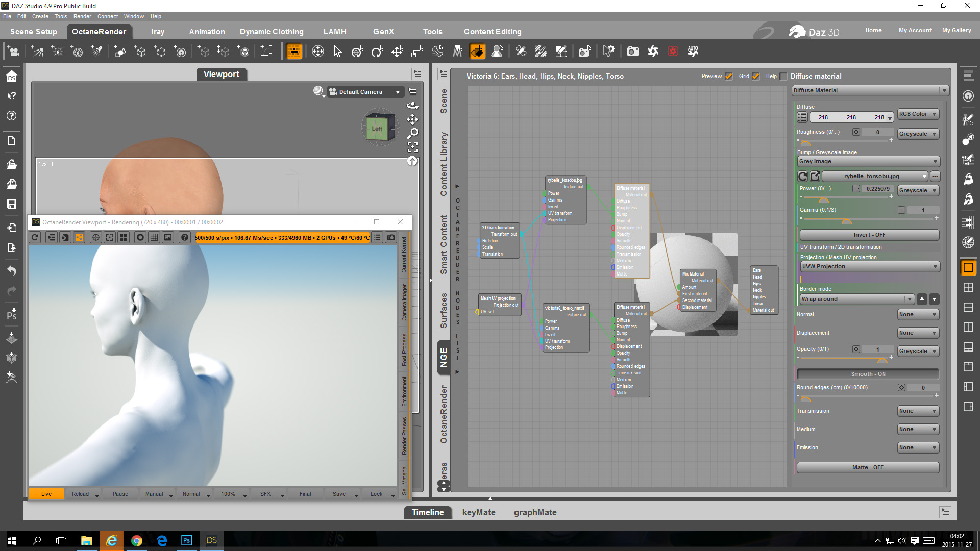Adjust the Gamma slider
Viewport: 980px width, 551px height.
(846, 221)
